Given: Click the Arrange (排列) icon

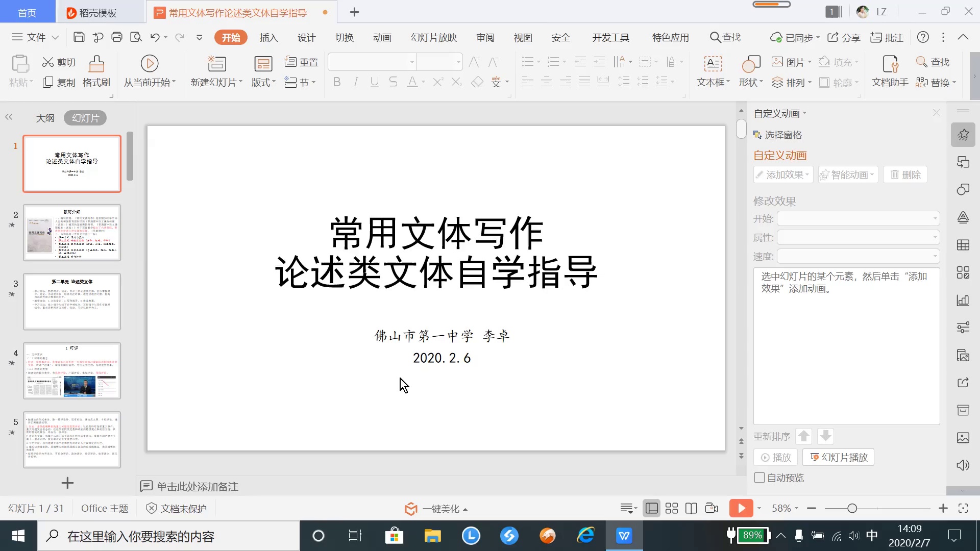Looking at the screenshot, I should pyautogui.click(x=791, y=82).
